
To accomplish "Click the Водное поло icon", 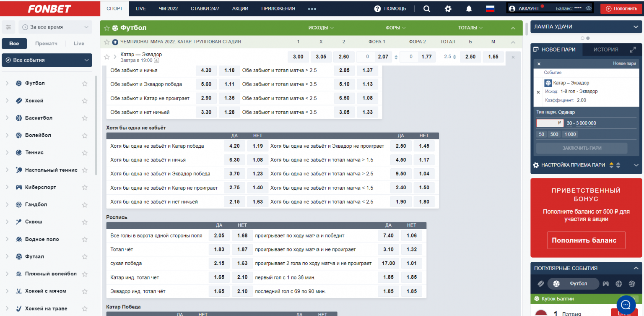I will (x=18, y=239).
